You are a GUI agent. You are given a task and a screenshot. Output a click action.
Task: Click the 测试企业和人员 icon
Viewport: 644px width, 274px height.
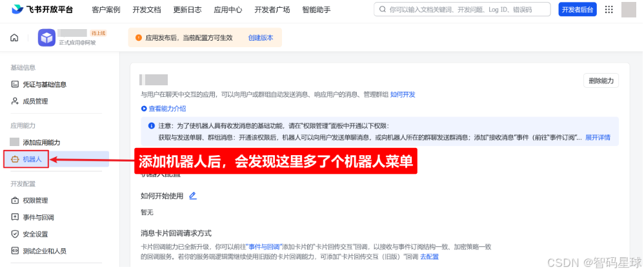tap(15, 251)
